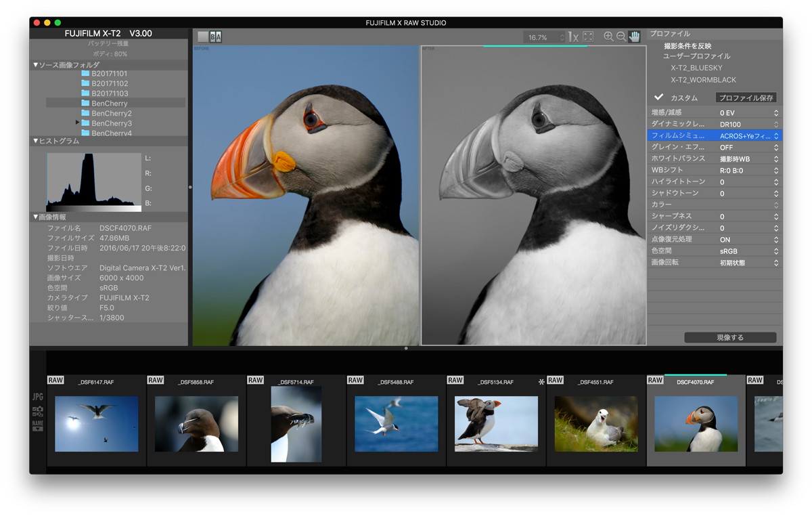Viewport: 812px width, 516px height.
Task: Click the zoom out magnifier icon
Action: 621,37
